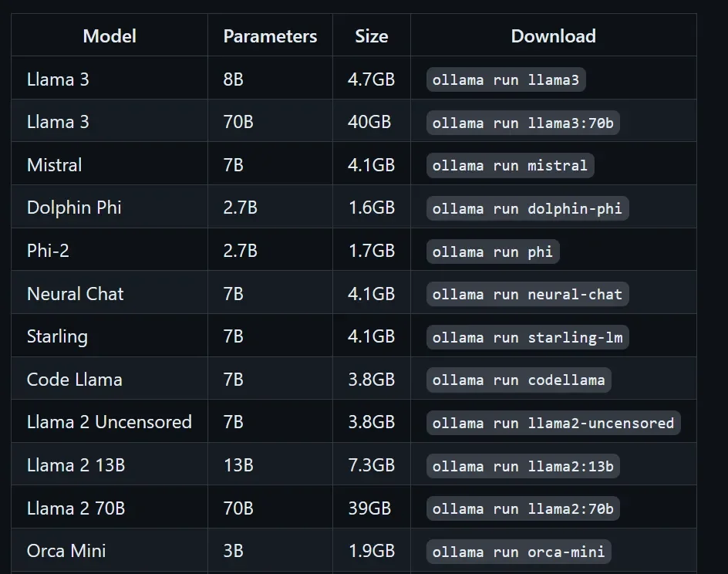This screenshot has height=574, width=728.
Task: Click the Size column header
Action: pyautogui.click(x=372, y=35)
